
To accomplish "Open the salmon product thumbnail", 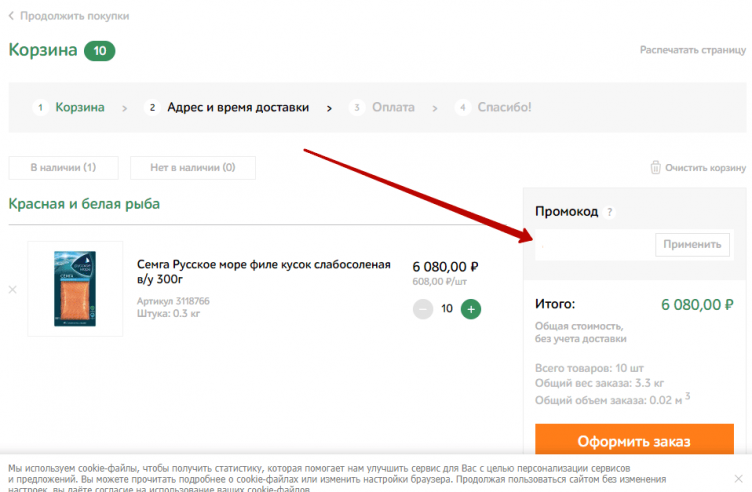I will coord(75,288).
